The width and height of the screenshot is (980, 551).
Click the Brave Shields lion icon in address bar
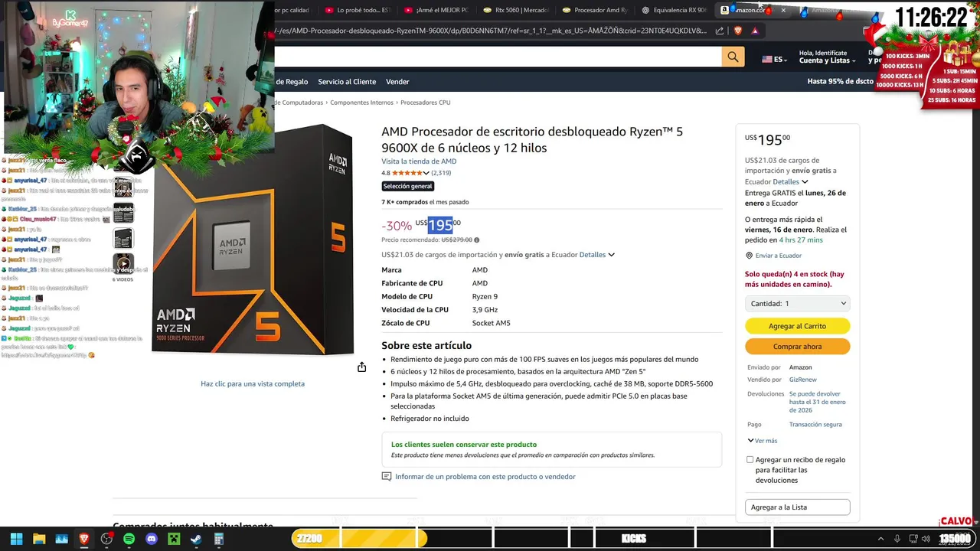click(738, 31)
